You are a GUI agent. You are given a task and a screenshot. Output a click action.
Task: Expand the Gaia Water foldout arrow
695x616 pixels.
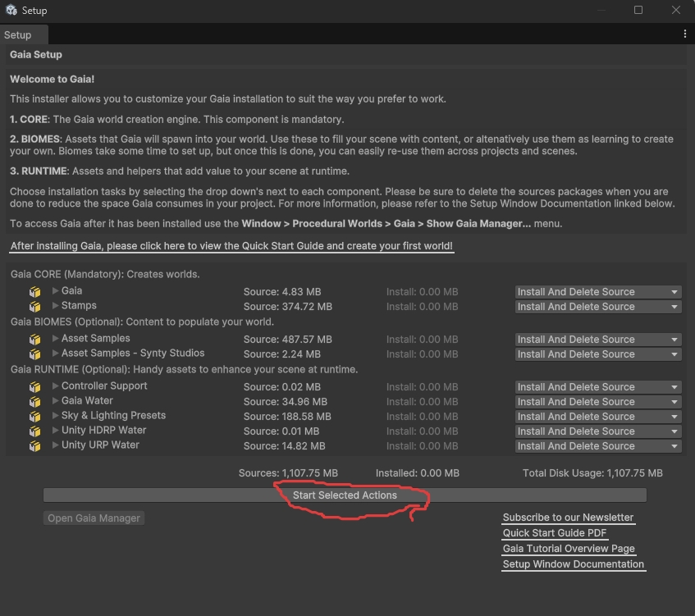56,400
